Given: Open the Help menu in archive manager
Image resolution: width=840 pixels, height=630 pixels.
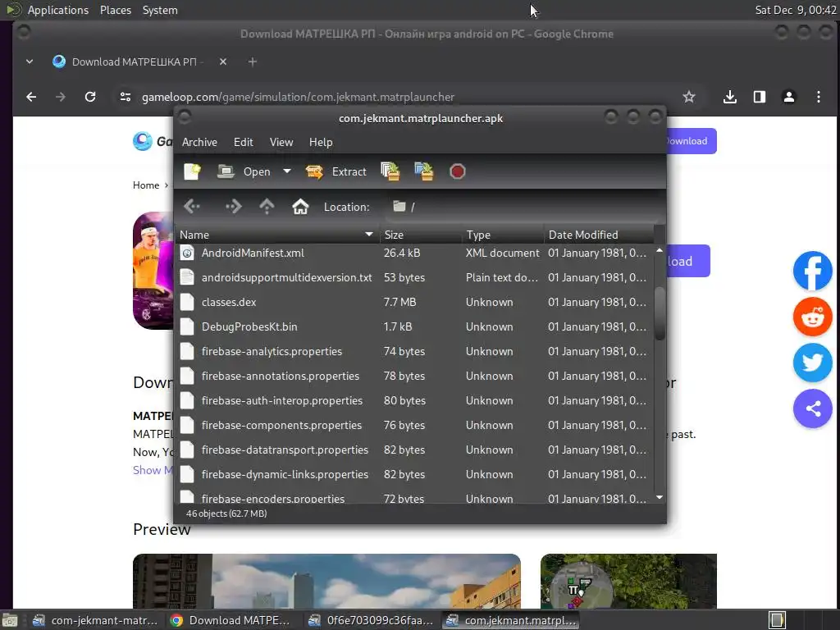Looking at the screenshot, I should (321, 142).
